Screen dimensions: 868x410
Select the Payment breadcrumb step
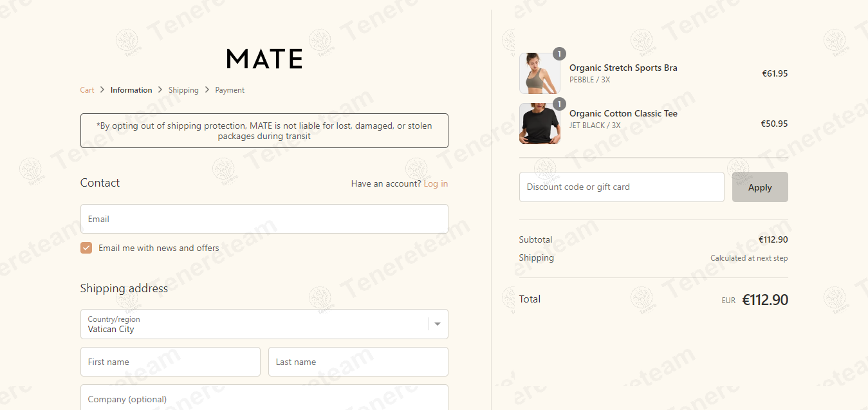(230, 90)
